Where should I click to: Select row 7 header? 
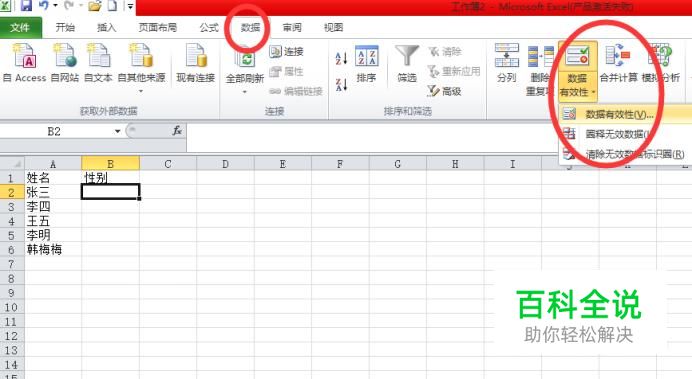click(12, 264)
